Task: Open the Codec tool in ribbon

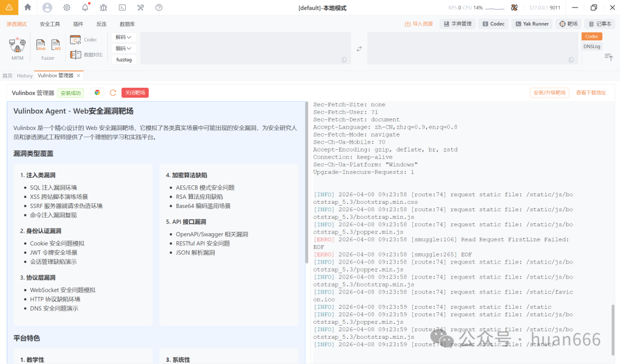Action: pyautogui.click(x=83, y=40)
